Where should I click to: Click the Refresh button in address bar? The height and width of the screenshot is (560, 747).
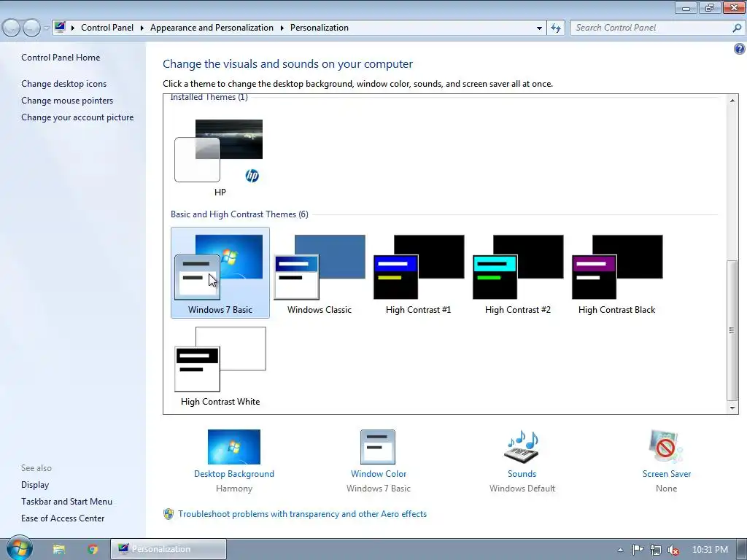pos(555,28)
